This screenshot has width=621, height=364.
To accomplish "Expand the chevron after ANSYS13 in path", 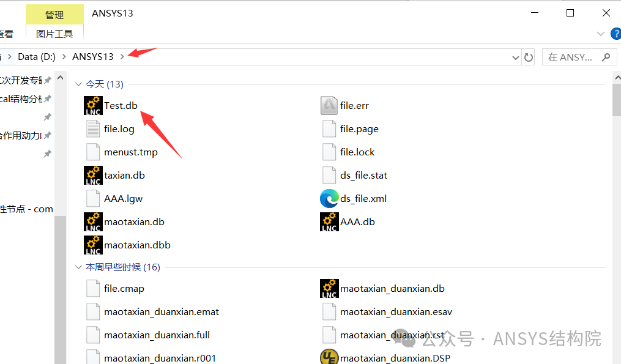I will (122, 57).
